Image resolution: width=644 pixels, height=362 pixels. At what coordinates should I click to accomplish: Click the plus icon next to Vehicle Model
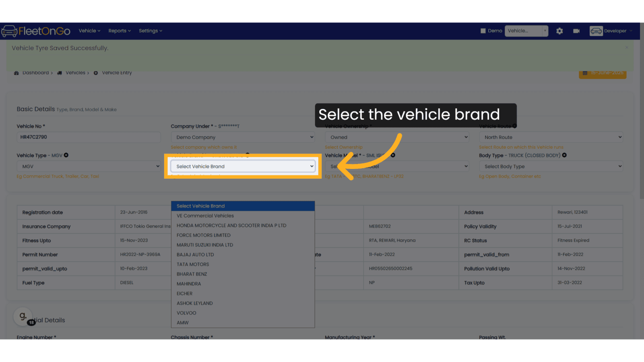coord(393,155)
